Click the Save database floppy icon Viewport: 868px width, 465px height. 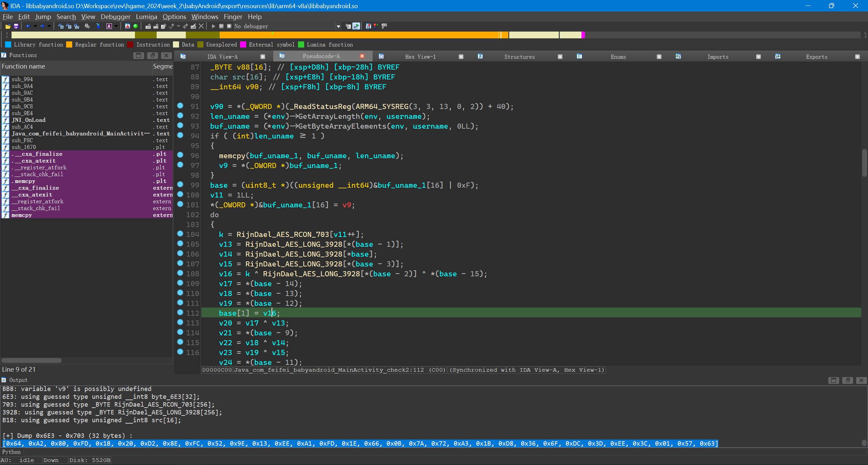click(16, 26)
